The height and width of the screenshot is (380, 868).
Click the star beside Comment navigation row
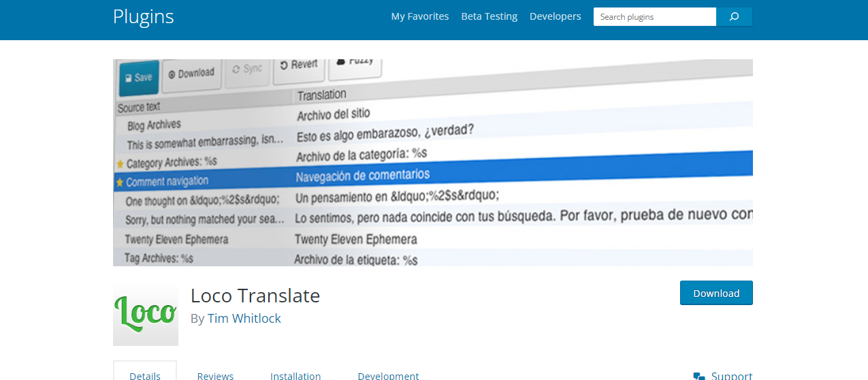(120, 183)
